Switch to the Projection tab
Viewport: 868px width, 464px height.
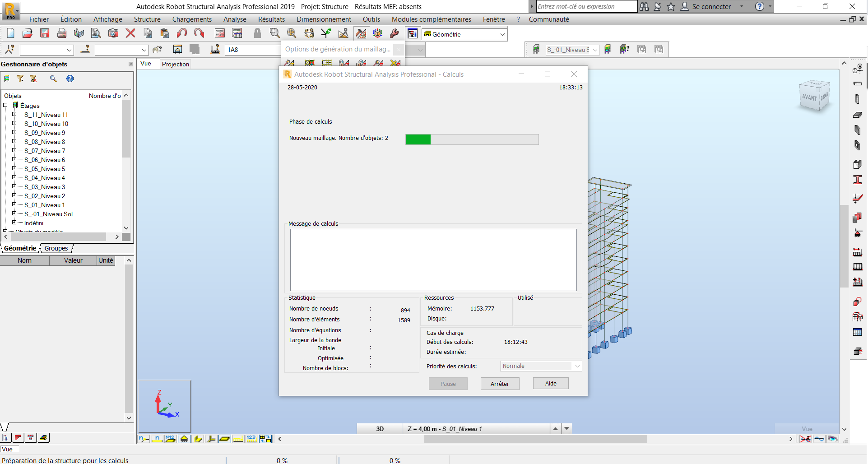point(175,64)
